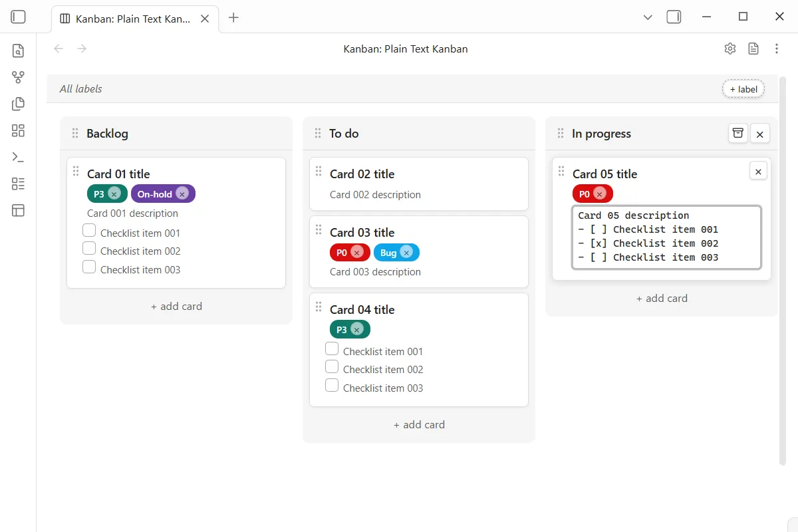Click the Card 001 description text
Image resolution: width=798 pixels, height=532 pixels.
tap(132, 213)
